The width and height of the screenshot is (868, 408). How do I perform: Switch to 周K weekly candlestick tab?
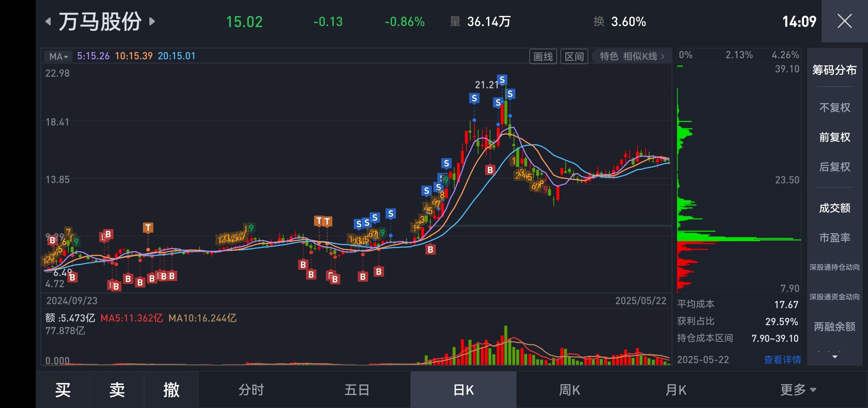click(569, 390)
